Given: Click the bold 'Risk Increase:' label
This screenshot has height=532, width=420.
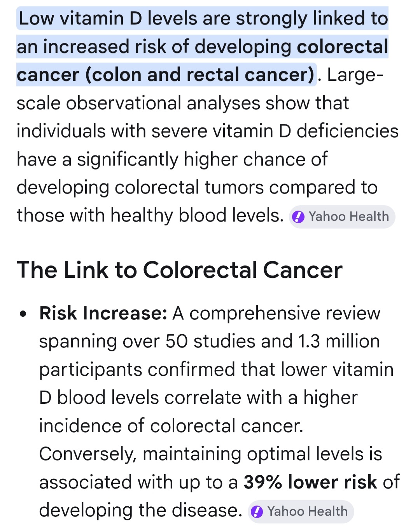Looking at the screenshot, I should pos(103,313).
